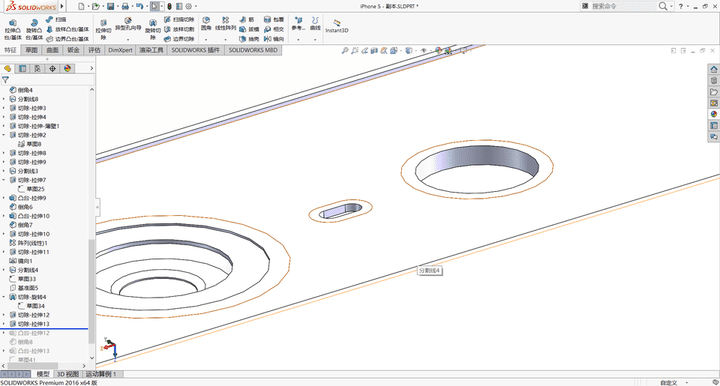This screenshot has height=386, width=720.
Task: Switch to the DimXpert tab
Action: tap(120, 50)
